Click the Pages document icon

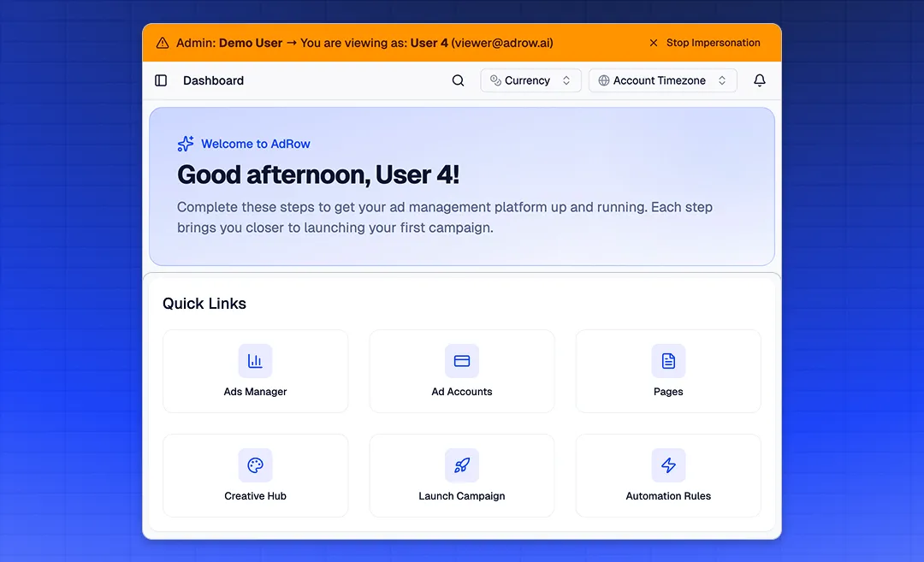point(668,361)
